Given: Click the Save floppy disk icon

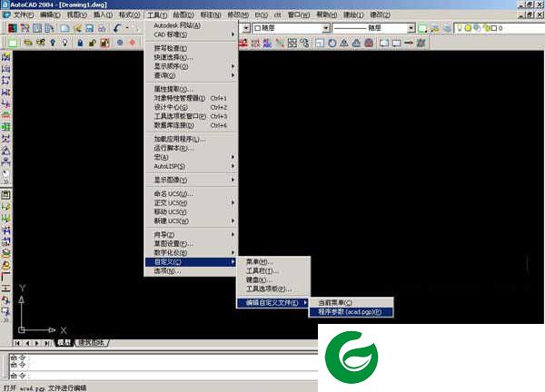Looking at the screenshot, I should coord(89,28).
